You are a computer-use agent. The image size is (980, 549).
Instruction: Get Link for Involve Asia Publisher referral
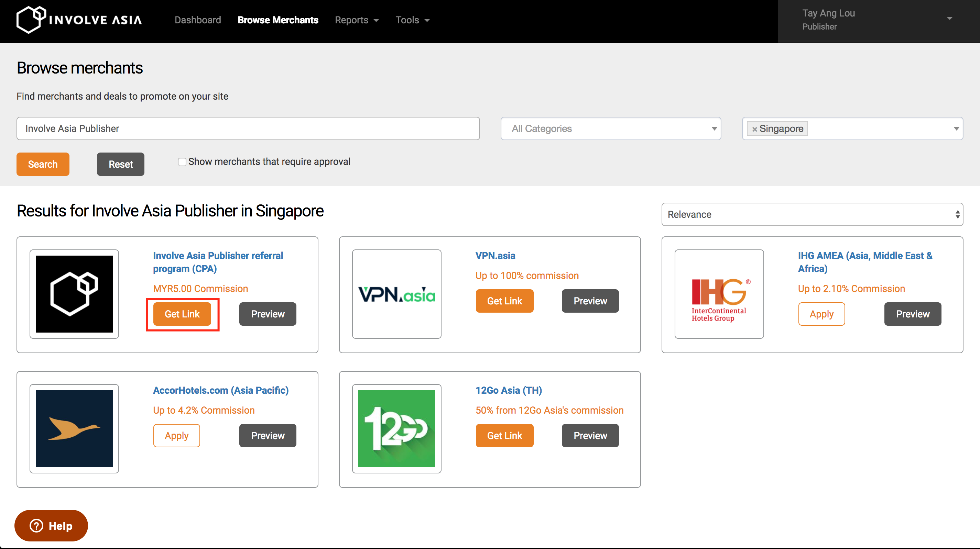(182, 314)
